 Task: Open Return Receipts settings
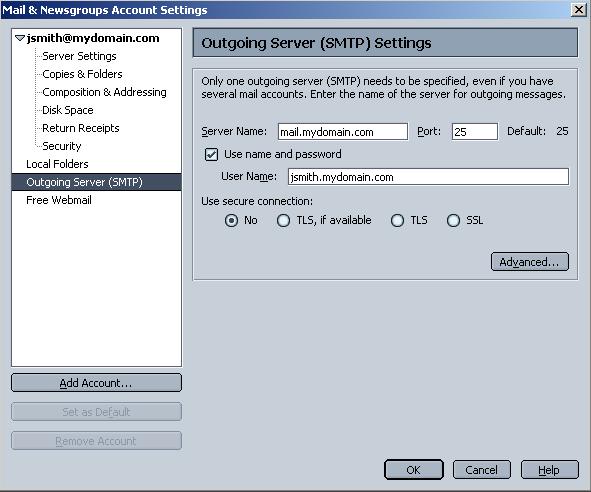click(x=81, y=128)
